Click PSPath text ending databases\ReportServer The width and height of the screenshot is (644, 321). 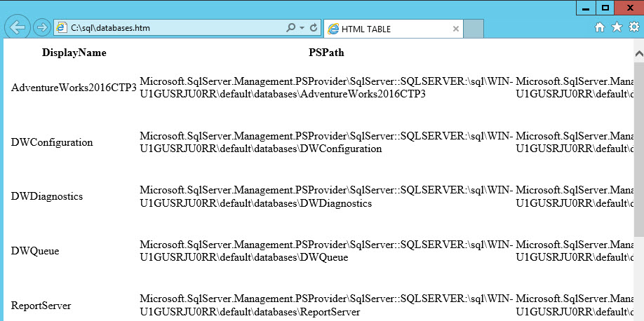326,306
